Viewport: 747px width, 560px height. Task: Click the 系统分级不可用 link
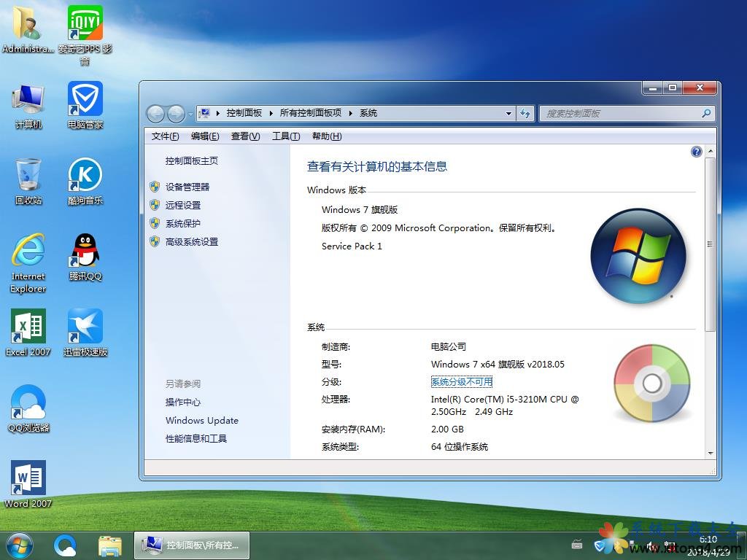[x=461, y=382]
